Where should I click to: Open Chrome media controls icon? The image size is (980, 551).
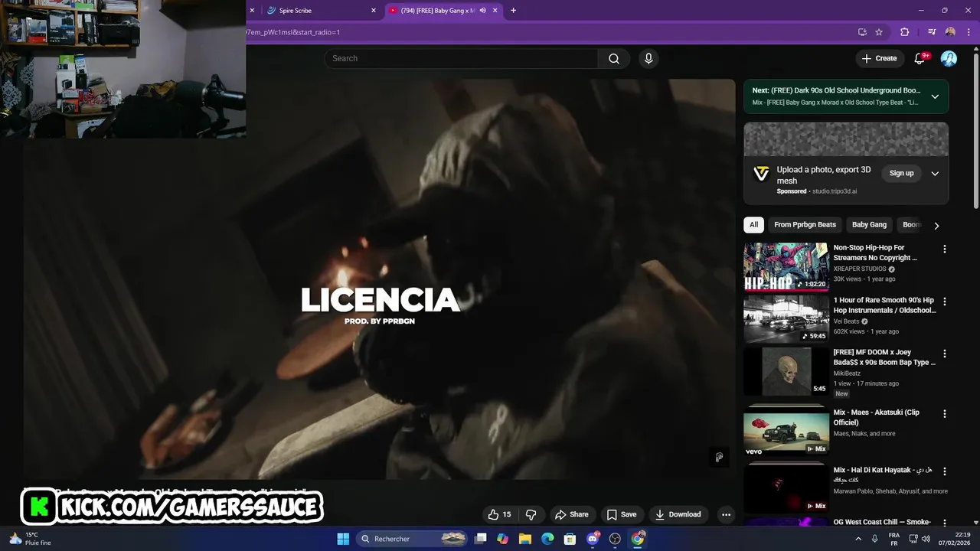click(x=932, y=32)
